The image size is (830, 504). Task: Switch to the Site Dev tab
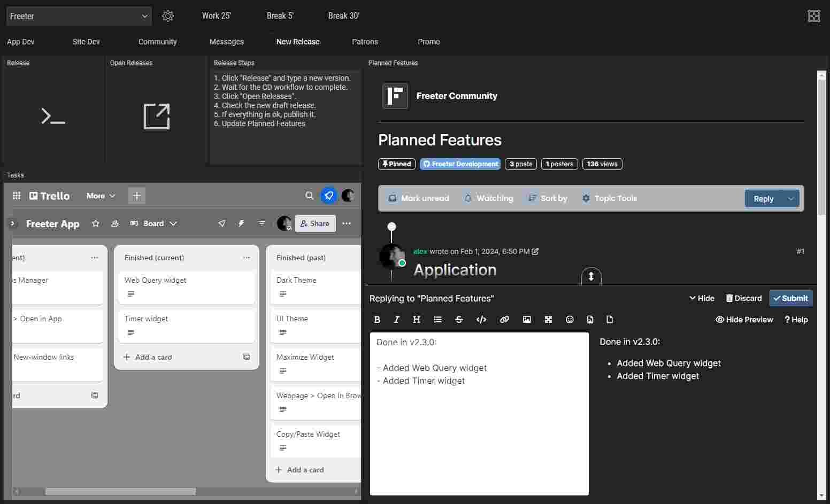pos(86,42)
